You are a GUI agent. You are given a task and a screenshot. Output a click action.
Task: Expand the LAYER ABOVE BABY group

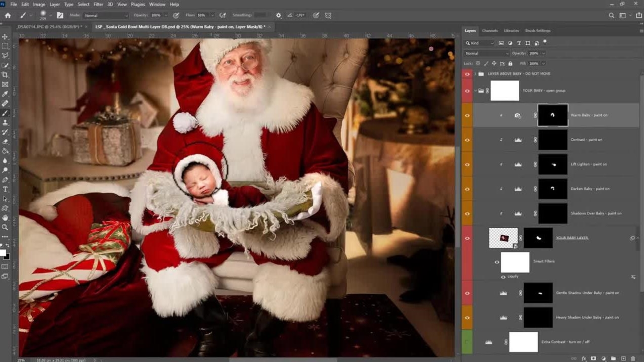click(475, 74)
